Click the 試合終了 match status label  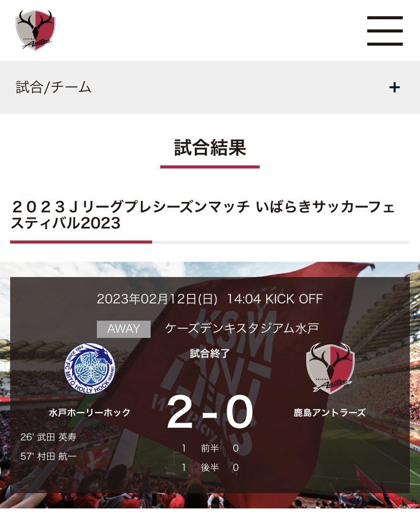(210, 353)
